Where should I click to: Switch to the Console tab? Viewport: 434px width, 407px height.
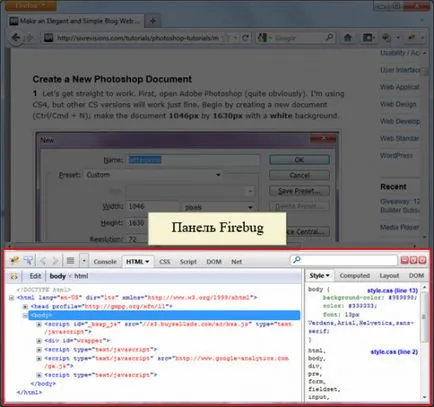point(105,262)
